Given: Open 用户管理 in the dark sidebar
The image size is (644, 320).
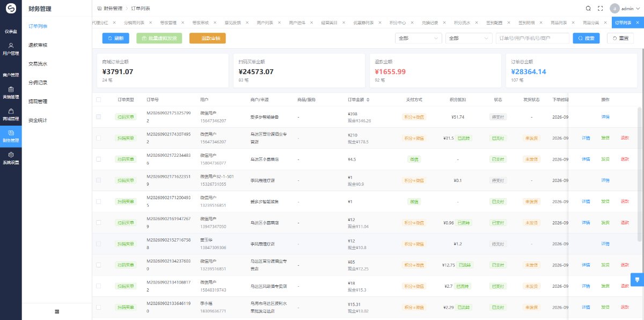Looking at the screenshot, I should [11, 49].
